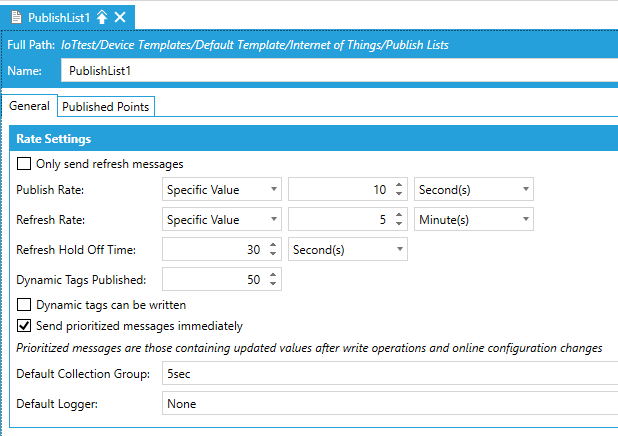Viewport: 618px width, 436px height.
Task: Click the pin icon on PublishList1 tab
Action: tap(101, 17)
